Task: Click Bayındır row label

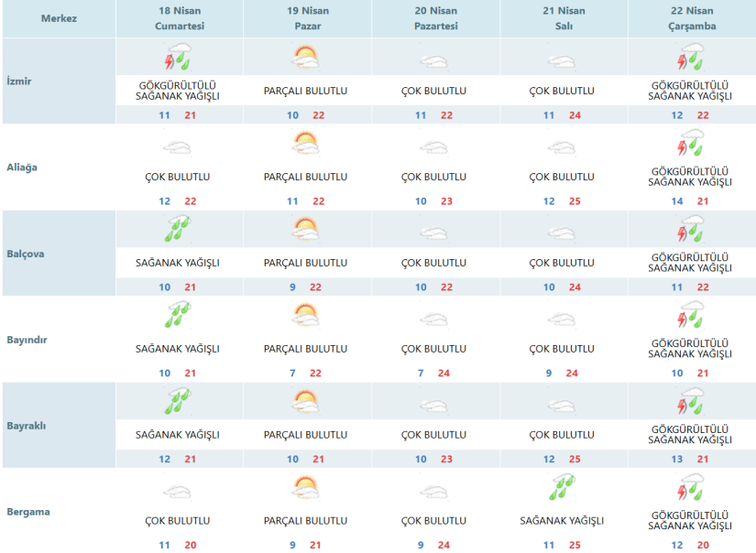Action: tap(27, 340)
